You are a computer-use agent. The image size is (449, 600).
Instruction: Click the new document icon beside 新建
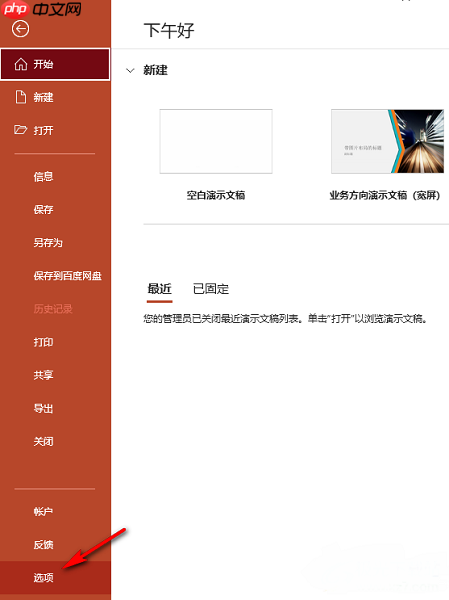point(21,97)
